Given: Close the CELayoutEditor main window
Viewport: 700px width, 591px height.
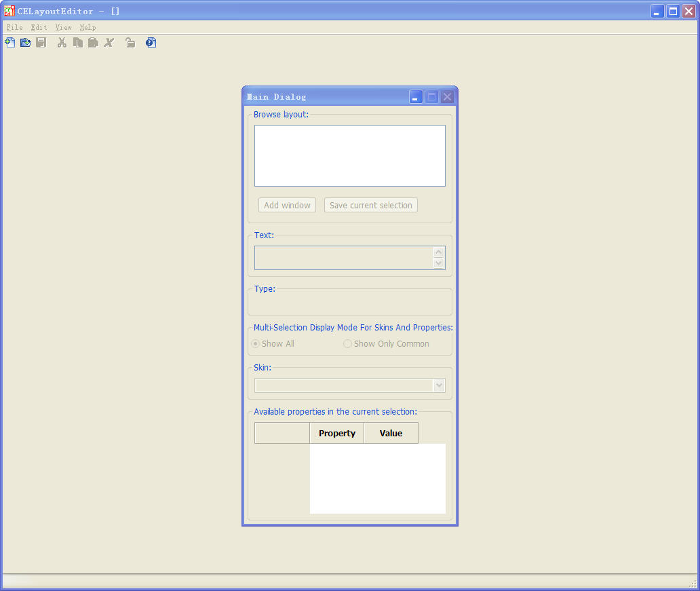Looking at the screenshot, I should (x=689, y=11).
